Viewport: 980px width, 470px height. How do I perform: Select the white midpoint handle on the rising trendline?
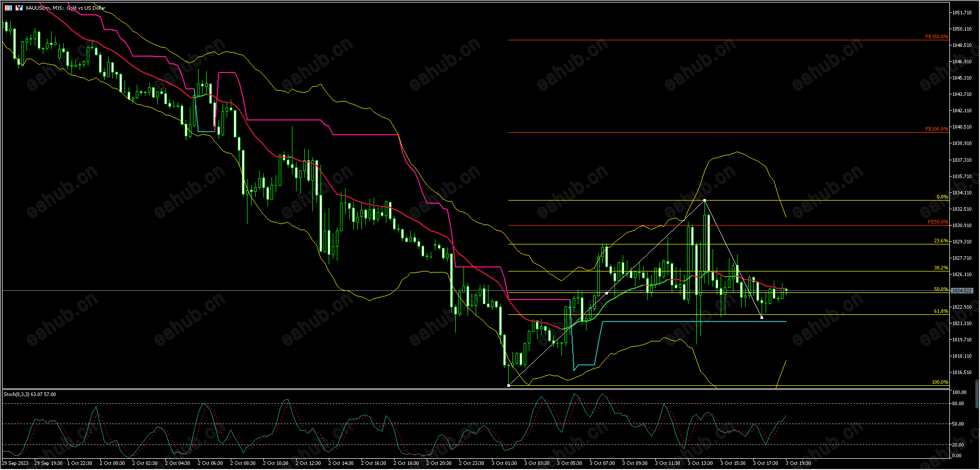tap(606, 293)
